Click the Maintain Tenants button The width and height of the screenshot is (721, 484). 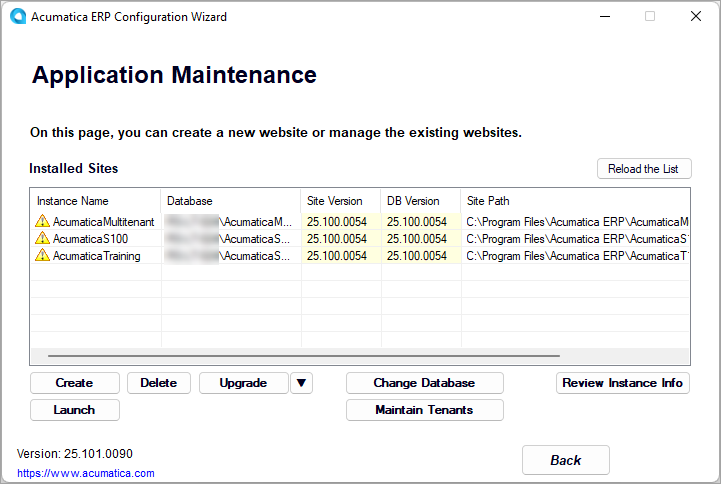pos(424,409)
